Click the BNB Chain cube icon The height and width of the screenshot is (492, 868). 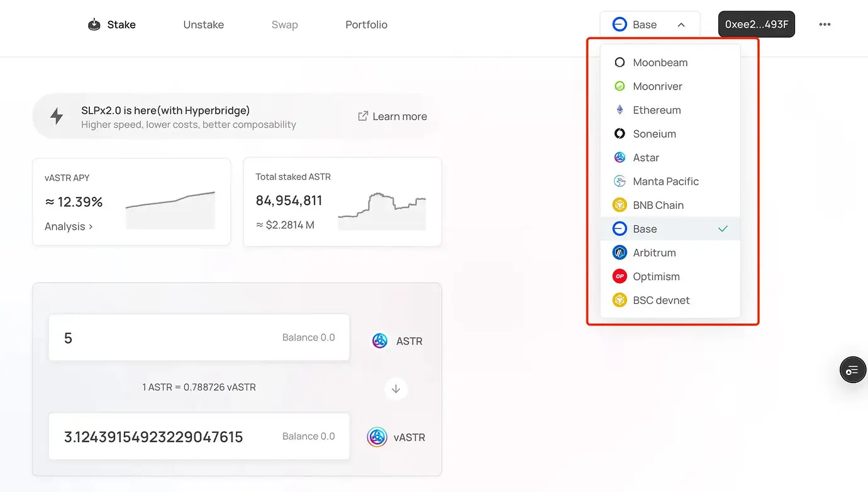point(620,205)
